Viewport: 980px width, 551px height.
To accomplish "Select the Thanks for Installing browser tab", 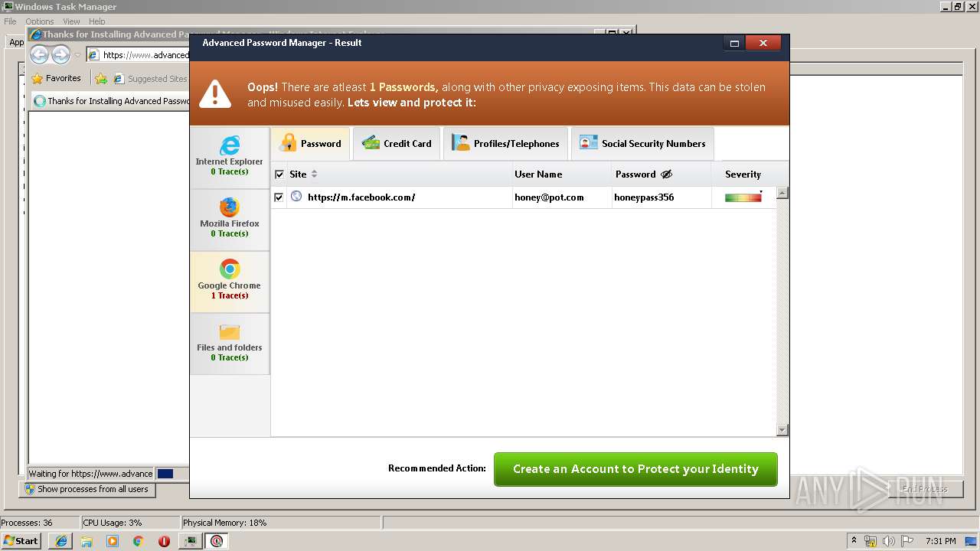I will coord(111,101).
